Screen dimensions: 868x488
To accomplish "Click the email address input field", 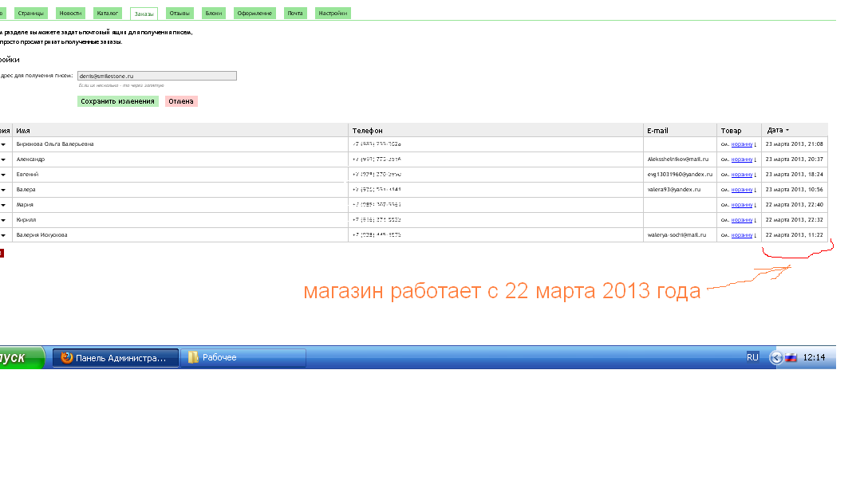I will 157,76.
